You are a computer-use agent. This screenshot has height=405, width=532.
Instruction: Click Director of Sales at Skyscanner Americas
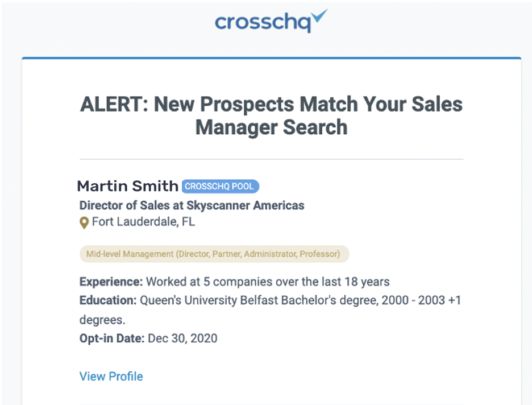[x=192, y=205]
